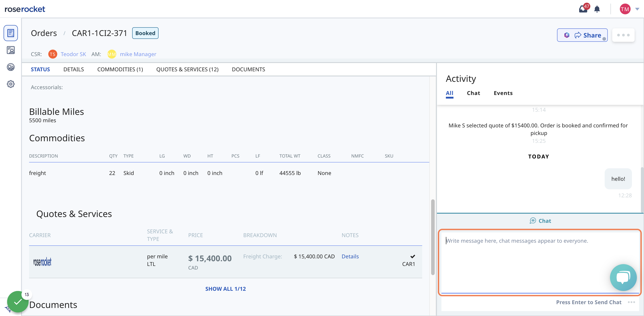The height and width of the screenshot is (316, 644).
Task: Open the floating support chat widget
Action: (x=623, y=278)
